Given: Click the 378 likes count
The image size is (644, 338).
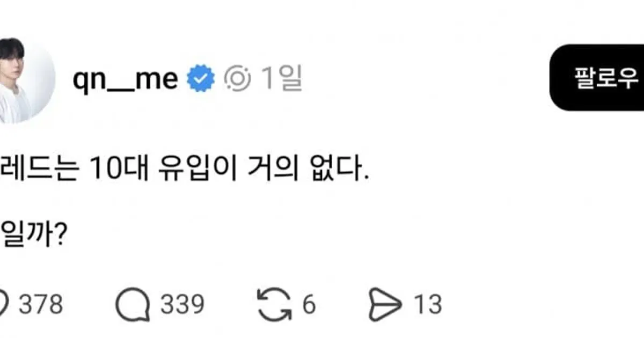Looking at the screenshot, I should coord(41,305).
